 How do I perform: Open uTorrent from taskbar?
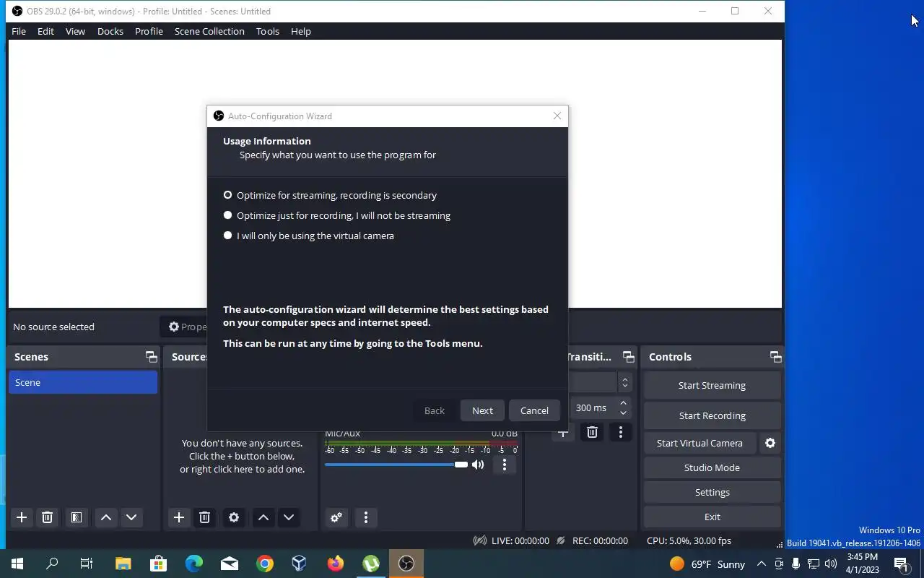[x=371, y=564]
